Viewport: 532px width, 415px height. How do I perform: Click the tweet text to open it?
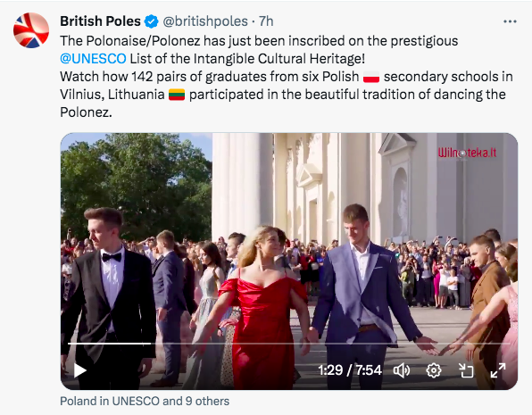pos(285,77)
